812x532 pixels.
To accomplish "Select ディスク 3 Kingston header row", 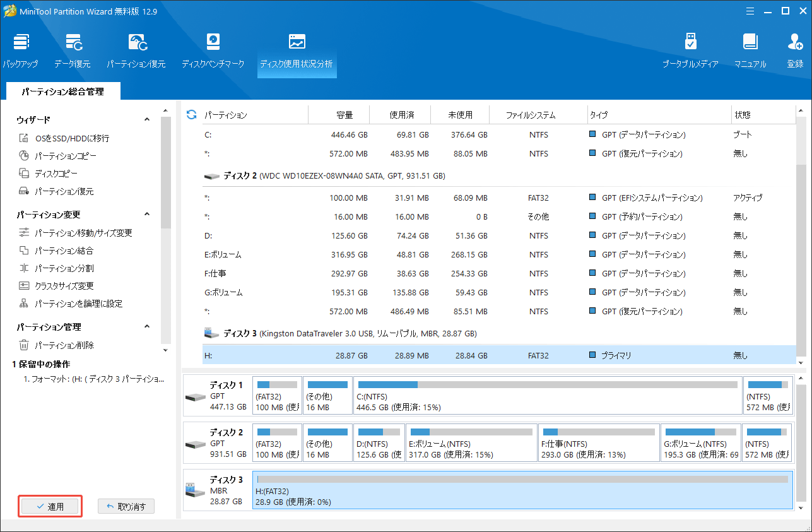I will [x=498, y=333].
